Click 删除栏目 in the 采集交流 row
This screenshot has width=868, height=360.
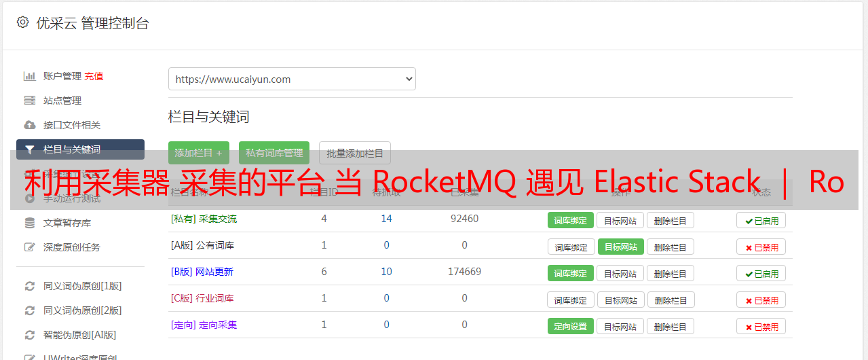(671, 220)
